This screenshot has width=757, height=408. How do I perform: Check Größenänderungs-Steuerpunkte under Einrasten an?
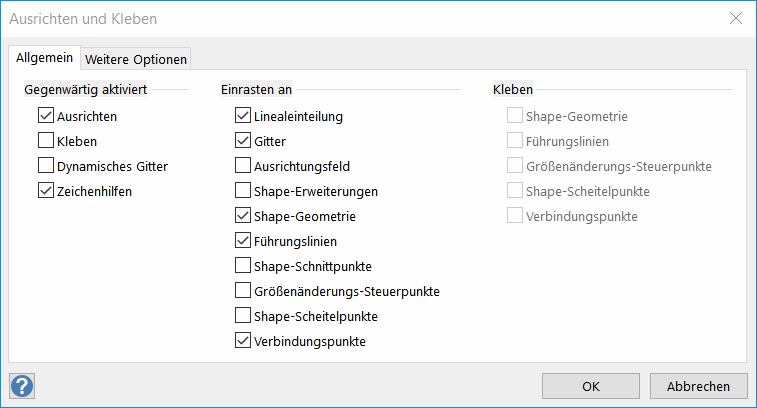pos(243,291)
